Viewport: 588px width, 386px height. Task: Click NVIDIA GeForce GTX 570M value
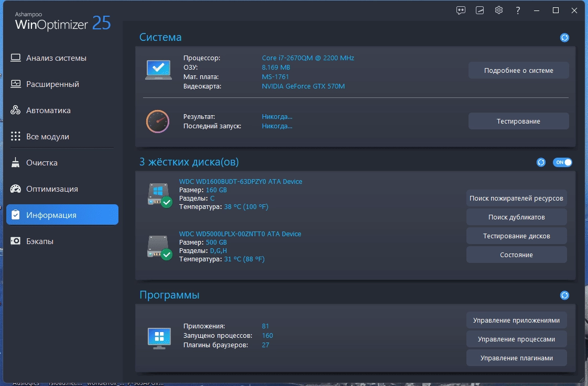coord(303,86)
